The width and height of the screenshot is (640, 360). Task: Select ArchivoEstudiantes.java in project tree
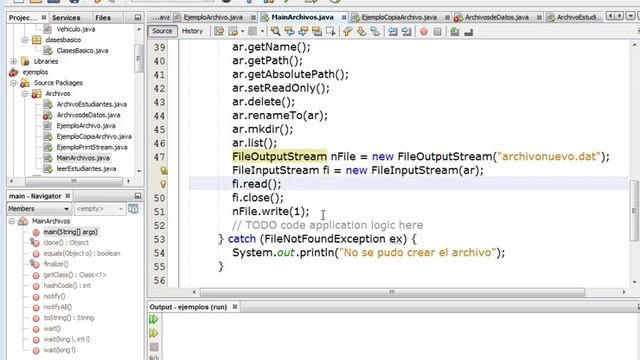pyautogui.click(x=91, y=104)
